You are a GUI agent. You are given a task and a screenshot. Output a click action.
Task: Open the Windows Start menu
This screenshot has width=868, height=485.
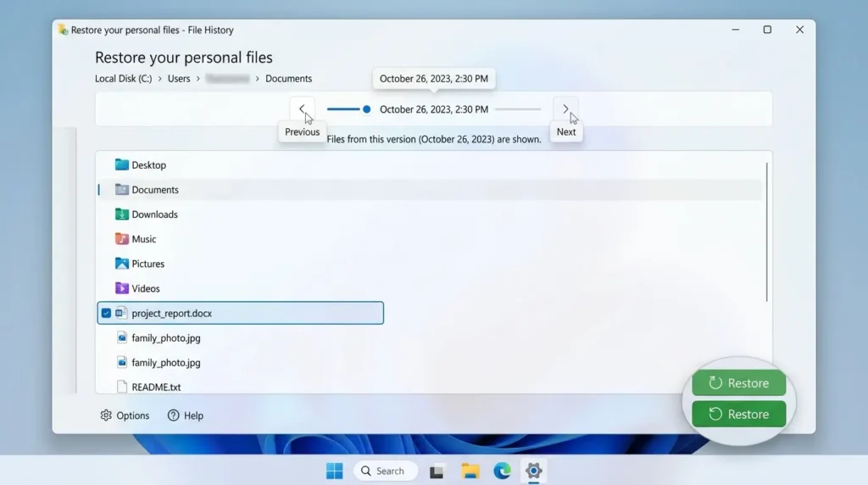334,471
